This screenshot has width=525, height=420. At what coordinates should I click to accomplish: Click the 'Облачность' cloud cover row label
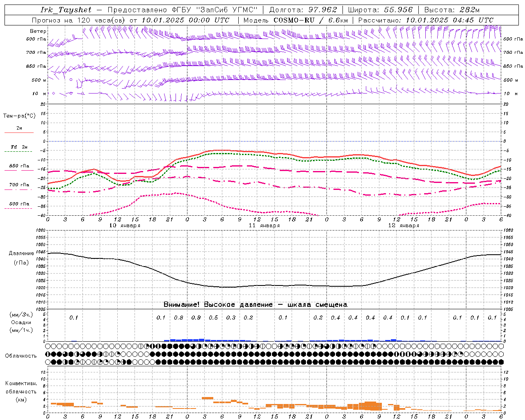[x=21, y=356]
